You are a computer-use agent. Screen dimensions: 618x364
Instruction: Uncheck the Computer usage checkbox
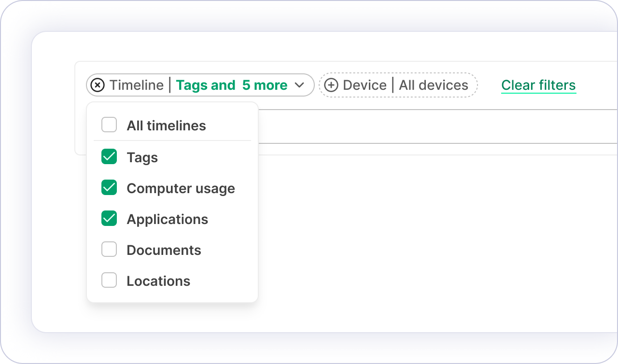click(109, 188)
